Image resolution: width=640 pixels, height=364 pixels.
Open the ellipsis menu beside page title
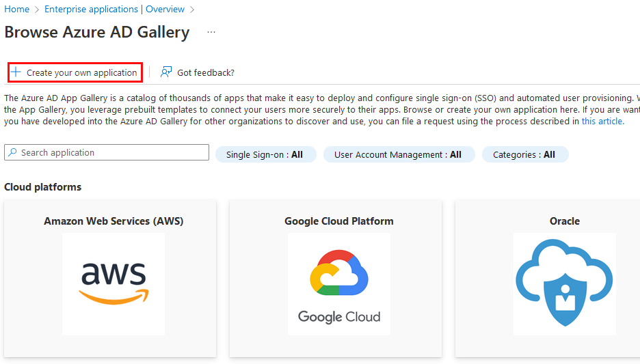(211, 32)
